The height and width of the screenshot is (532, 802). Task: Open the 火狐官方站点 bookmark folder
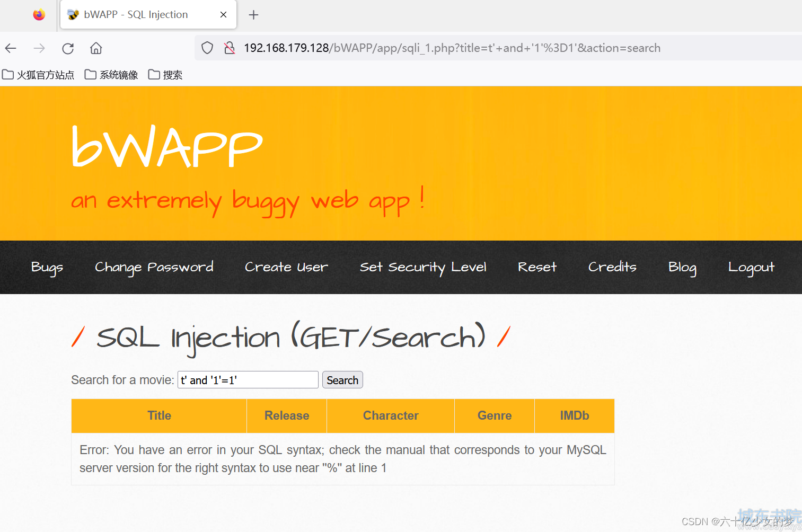click(39, 75)
